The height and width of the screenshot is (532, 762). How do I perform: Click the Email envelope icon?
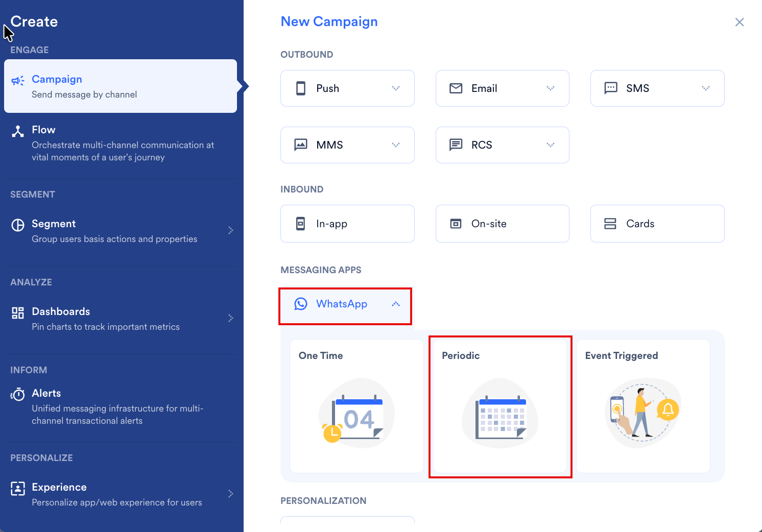click(456, 88)
